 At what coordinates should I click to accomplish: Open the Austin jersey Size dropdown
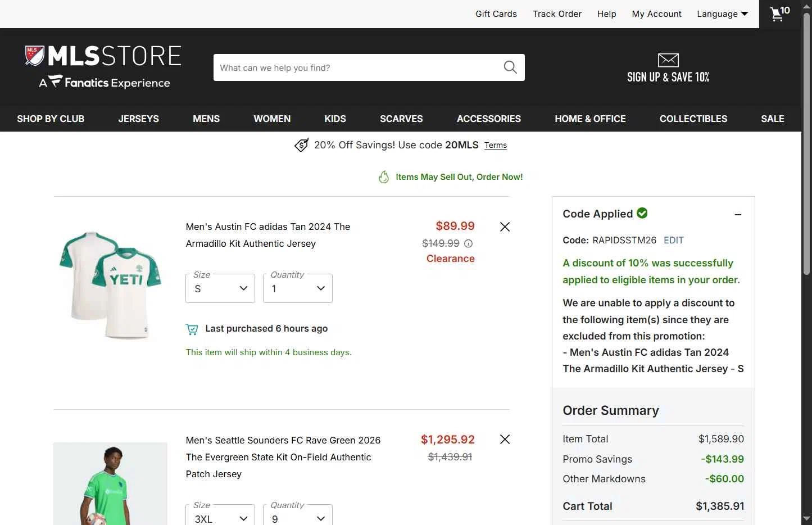pyautogui.click(x=220, y=288)
